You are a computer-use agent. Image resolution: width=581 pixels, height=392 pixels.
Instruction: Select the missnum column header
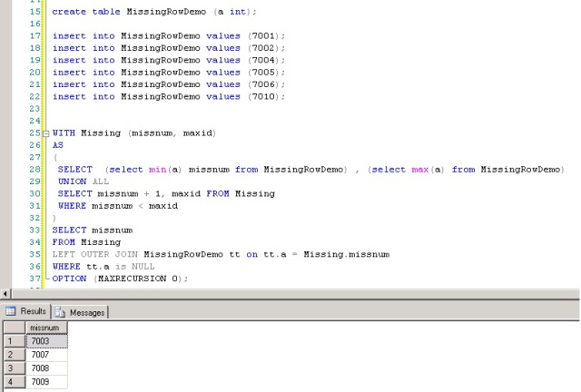pyautogui.click(x=46, y=328)
